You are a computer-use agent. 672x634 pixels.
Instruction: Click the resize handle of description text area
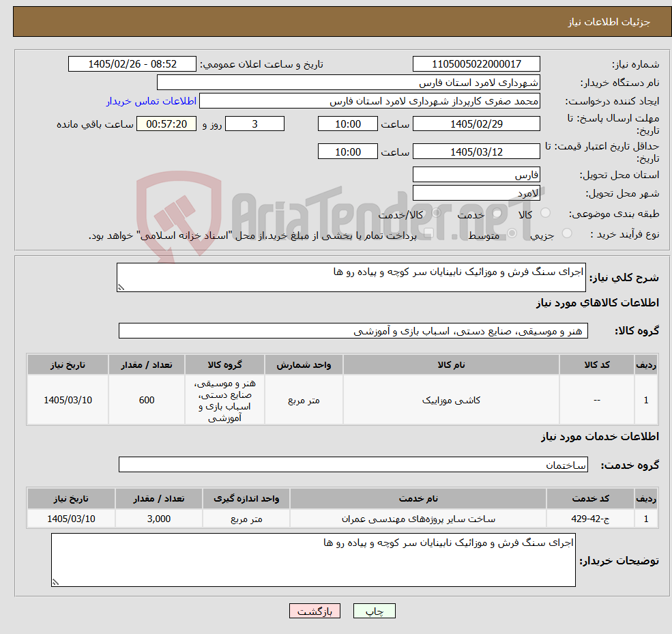point(121,287)
